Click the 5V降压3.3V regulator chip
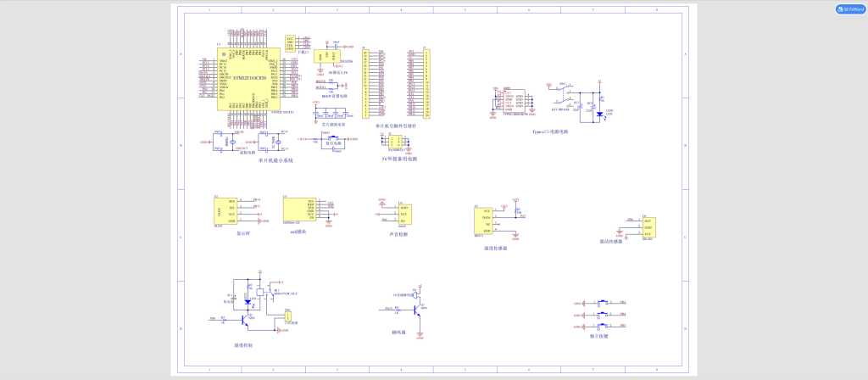 [x=322, y=55]
